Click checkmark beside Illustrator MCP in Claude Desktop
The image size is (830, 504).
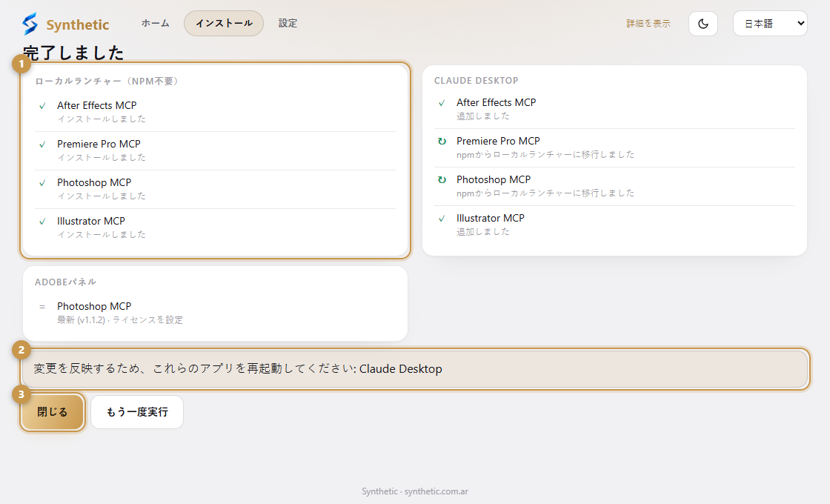click(x=442, y=219)
